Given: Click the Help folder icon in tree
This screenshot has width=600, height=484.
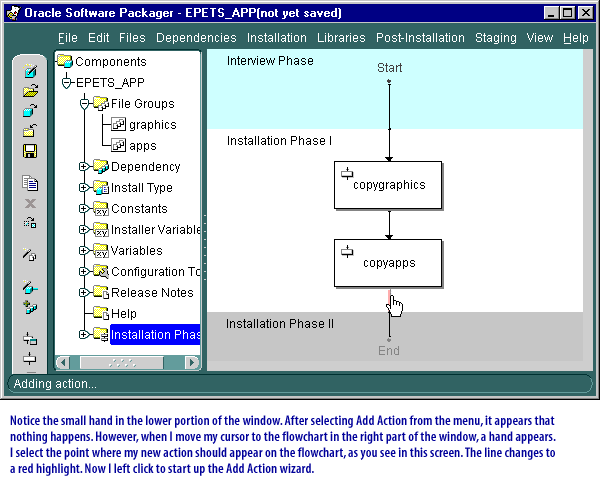Looking at the screenshot, I should point(101,313).
